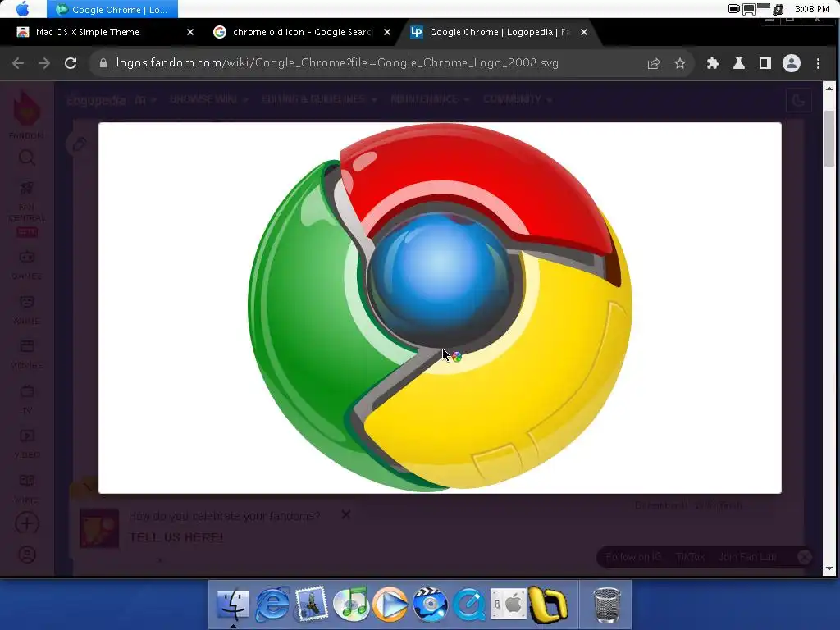Screen dimensions: 840x630
Task: Open Wikis in the Fandom sidebar
Action: [27, 489]
